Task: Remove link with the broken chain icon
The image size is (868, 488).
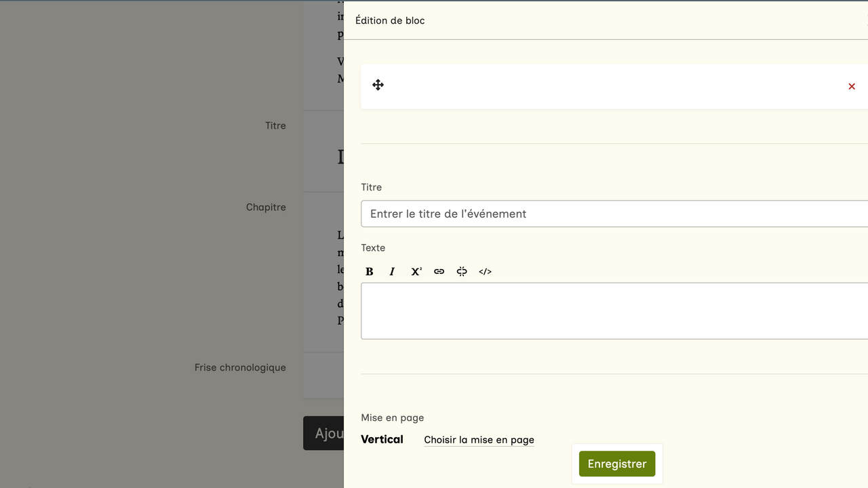Action: click(462, 272)
